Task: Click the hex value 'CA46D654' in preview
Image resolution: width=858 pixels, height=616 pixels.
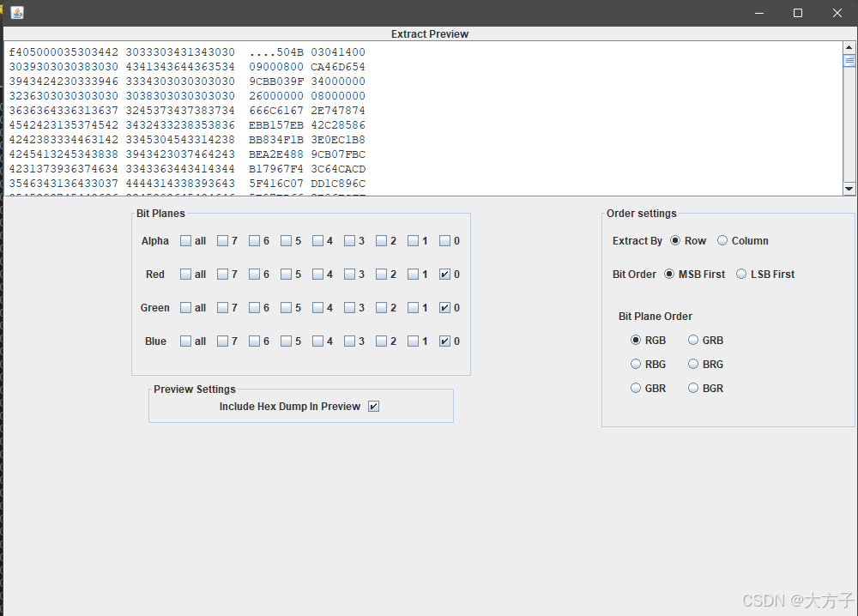Action: tap(337, 67)
